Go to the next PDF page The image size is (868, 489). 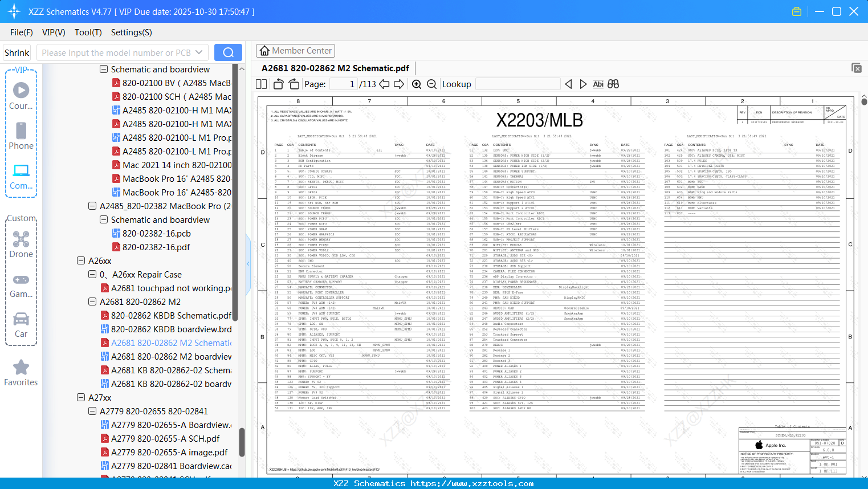click(x=399, y=84)
